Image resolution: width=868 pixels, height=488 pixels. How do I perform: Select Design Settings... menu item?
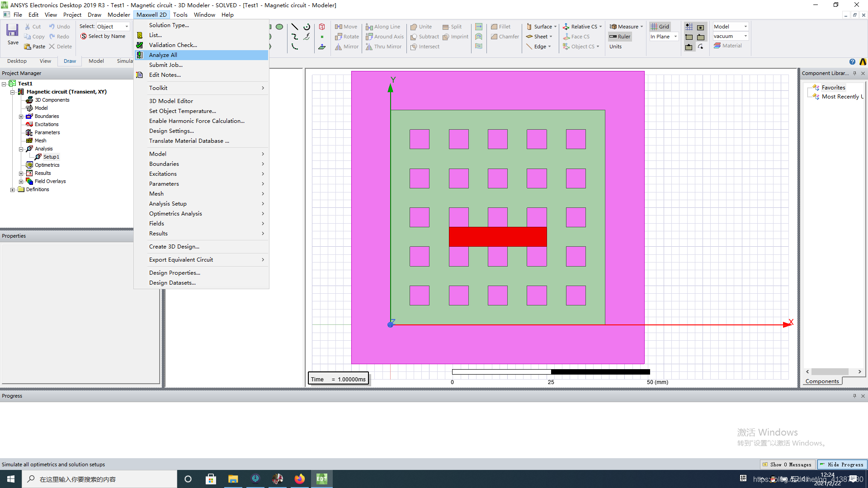click(x=201, y=131)
